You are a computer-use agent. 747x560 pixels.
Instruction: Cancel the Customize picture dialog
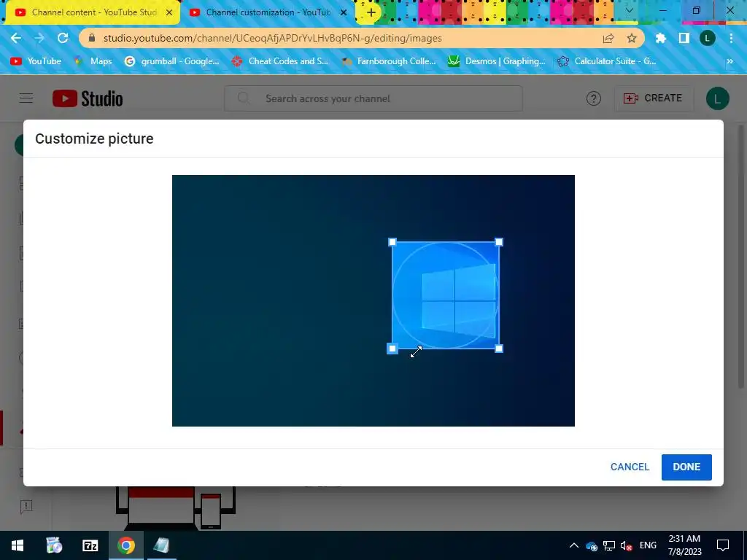[x=630, y=467]
